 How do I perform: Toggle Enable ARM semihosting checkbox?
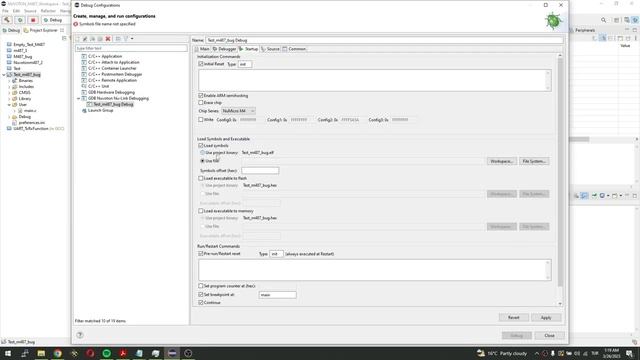[x=200, y=96]
